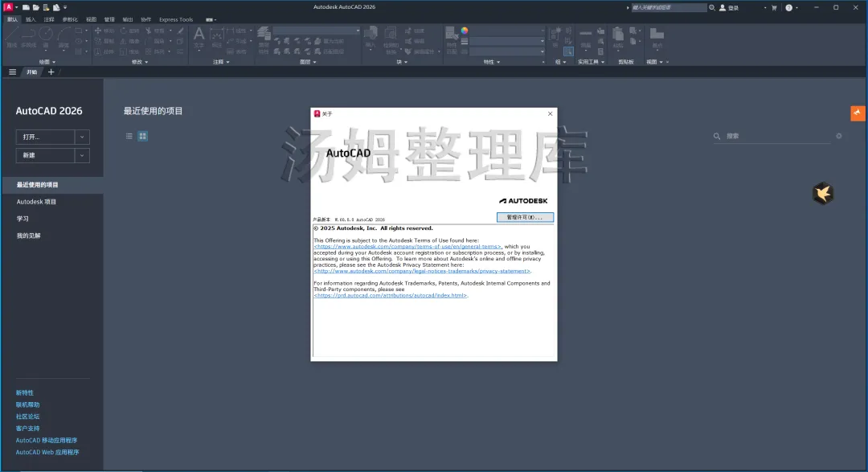This screenshot has height=472, width=868.
Task: Click the Open folder icon in quick access toolbar
Action: click(x=35, y=7)
